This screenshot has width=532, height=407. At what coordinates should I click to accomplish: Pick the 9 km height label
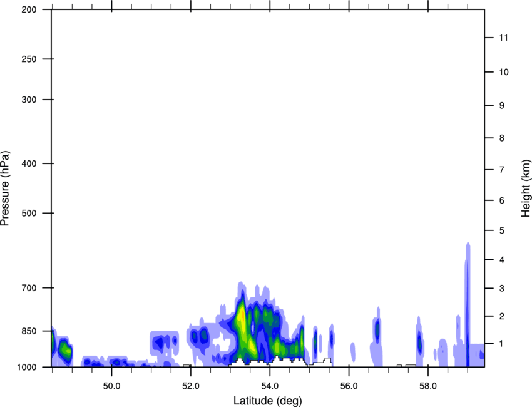[x=502, y=106]
